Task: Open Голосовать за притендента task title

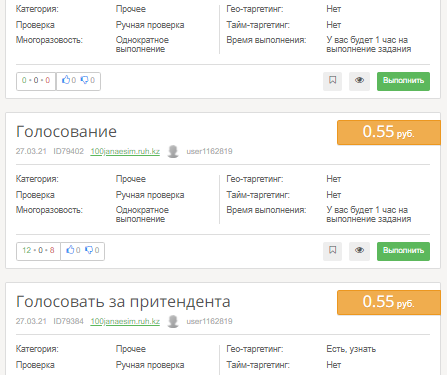Action: click(x=123, y=301)
